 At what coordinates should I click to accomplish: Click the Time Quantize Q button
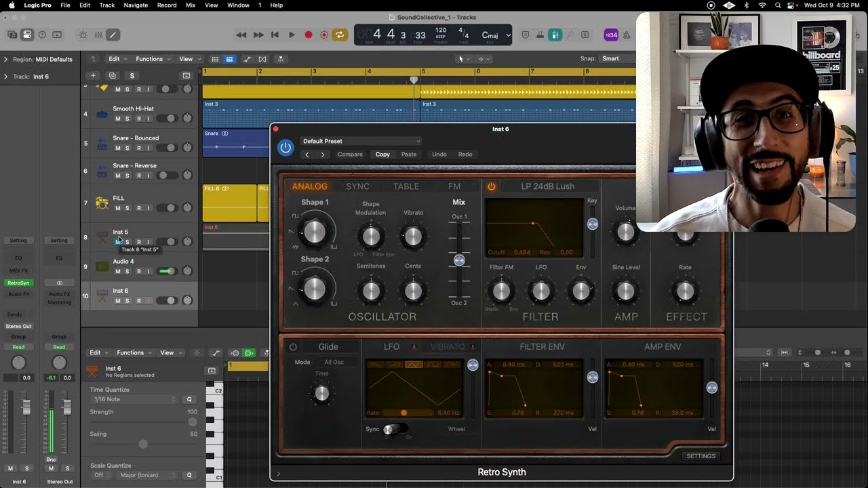click(x=189, y=399)
